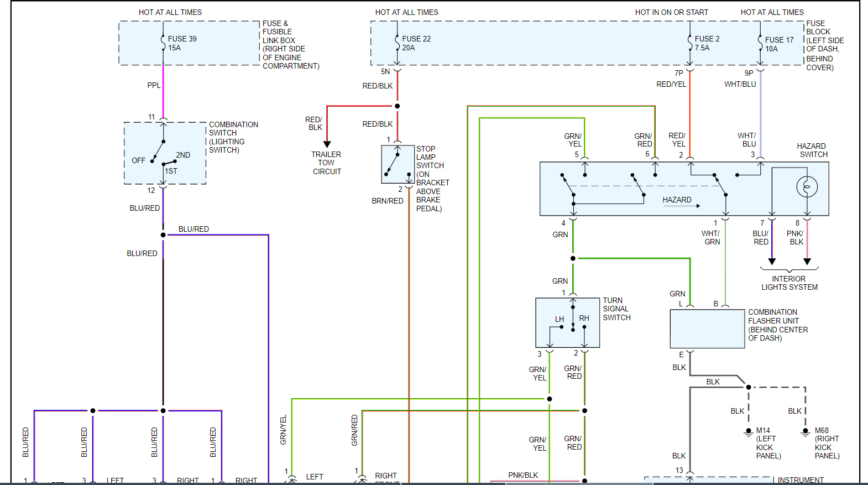
Task: Click the FUSE 39 15A label
Action: coord(182,43)
